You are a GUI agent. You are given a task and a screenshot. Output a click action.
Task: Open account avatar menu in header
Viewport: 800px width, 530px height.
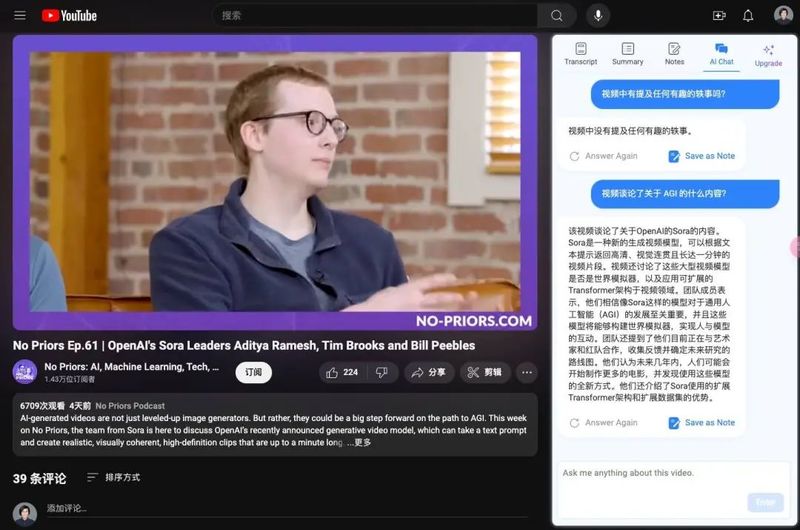[x=783, y=15]
